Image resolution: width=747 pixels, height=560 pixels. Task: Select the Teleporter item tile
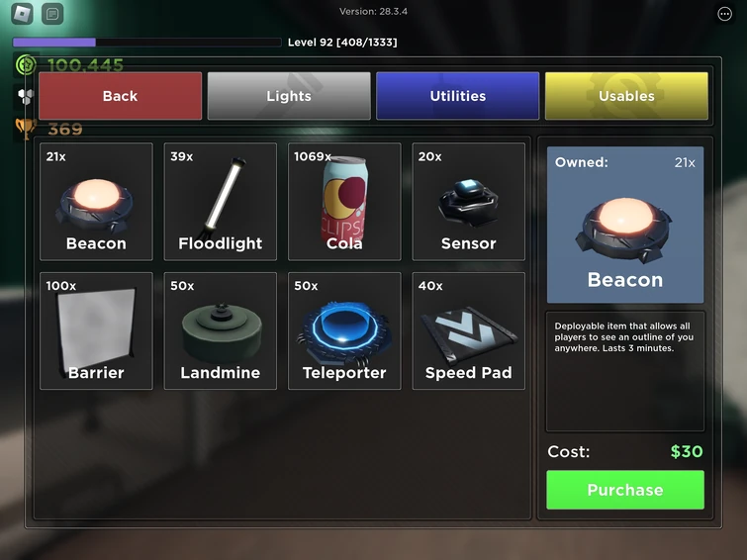(x=344, y=330)
